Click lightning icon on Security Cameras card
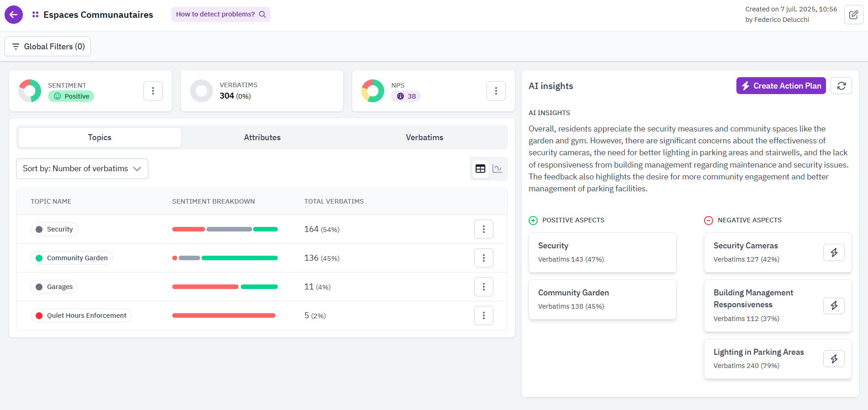Viewport: 868px width, 410px height. pos(834,252)
